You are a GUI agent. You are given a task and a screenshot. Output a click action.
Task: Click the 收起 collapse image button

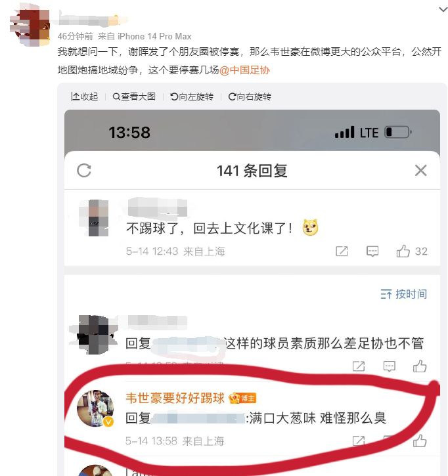pos(85,97)
